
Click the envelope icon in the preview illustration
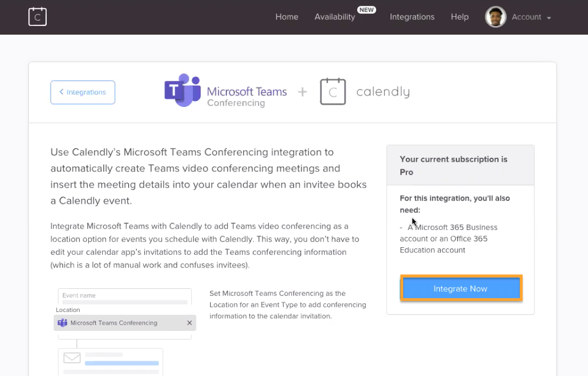pyautogui.click(x=72, y=358)
